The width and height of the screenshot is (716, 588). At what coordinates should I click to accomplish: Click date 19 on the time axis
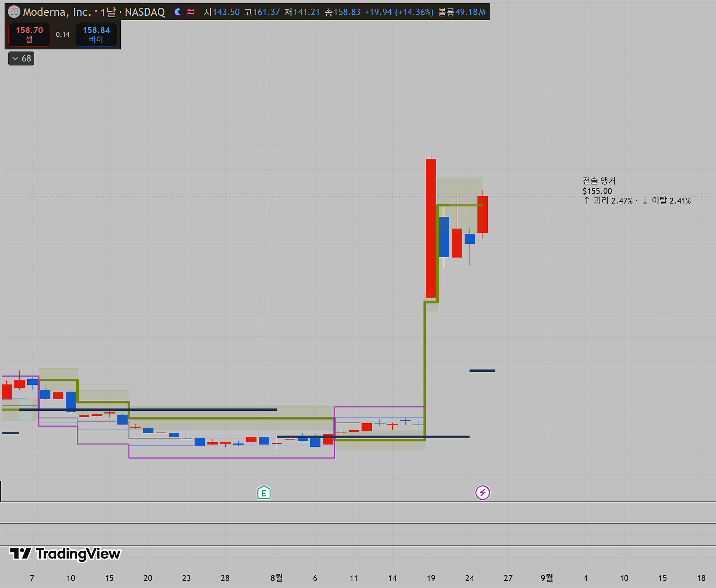pos(431,578)
